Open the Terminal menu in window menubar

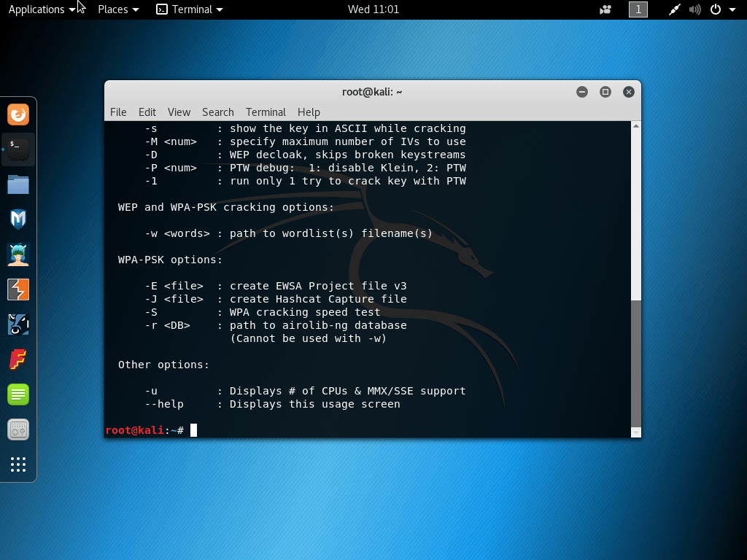(266, 112)
